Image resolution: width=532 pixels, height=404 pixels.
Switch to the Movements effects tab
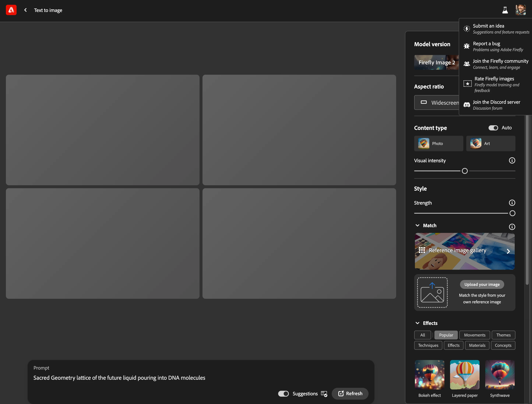[475, 335]
